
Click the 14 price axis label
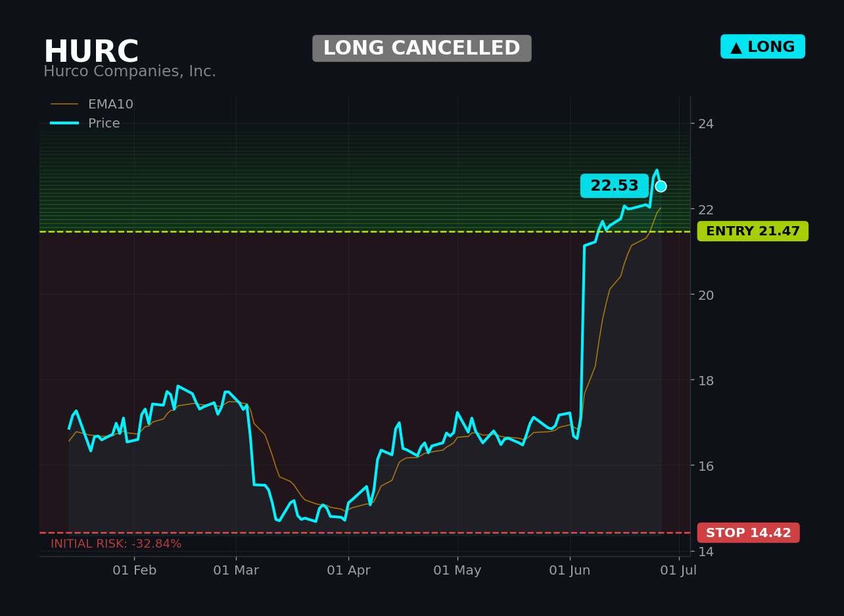click(706, 551)
